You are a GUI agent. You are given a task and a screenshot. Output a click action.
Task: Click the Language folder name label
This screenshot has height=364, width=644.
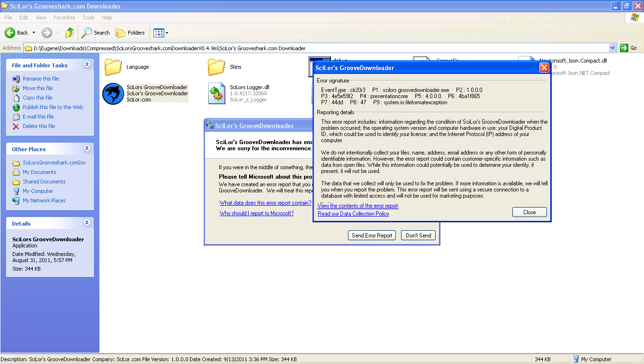(x=137, y=67)
